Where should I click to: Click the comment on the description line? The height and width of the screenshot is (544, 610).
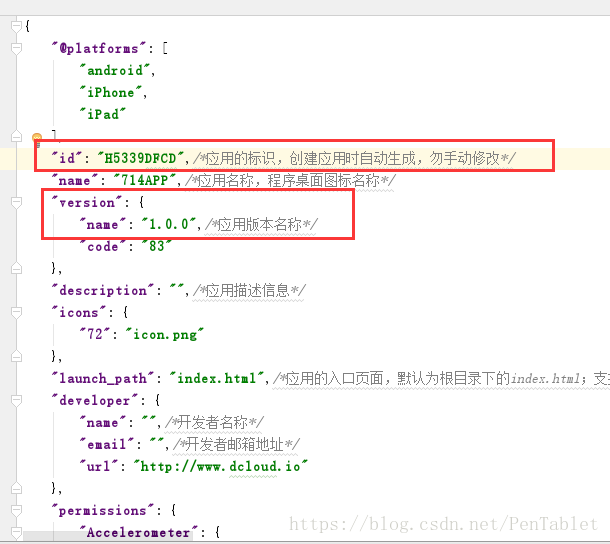(x=249, y=290)
